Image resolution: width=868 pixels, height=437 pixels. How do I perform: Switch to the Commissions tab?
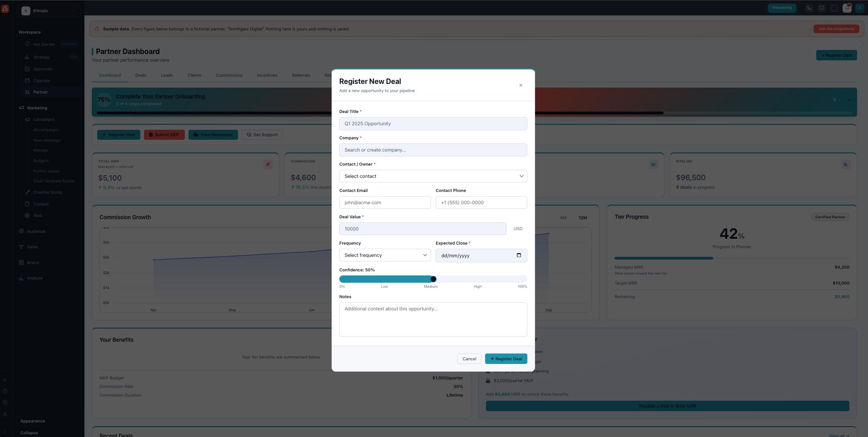(229, 75)
